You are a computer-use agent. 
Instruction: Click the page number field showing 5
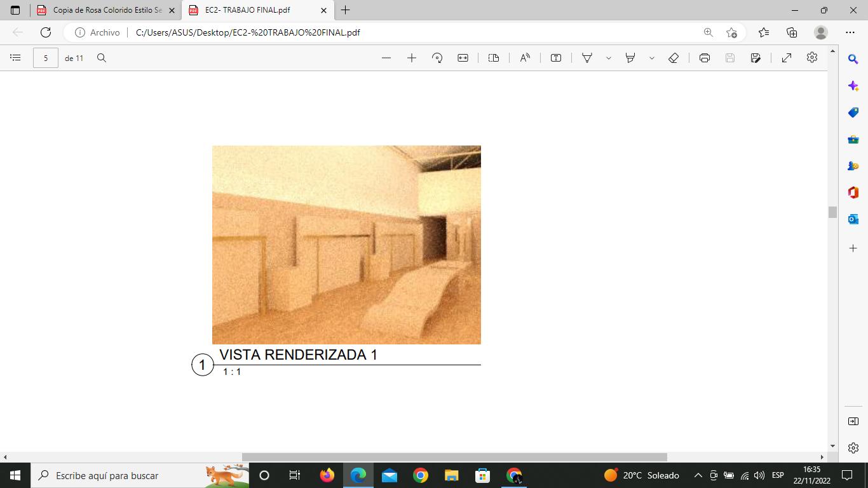(46, 58)
